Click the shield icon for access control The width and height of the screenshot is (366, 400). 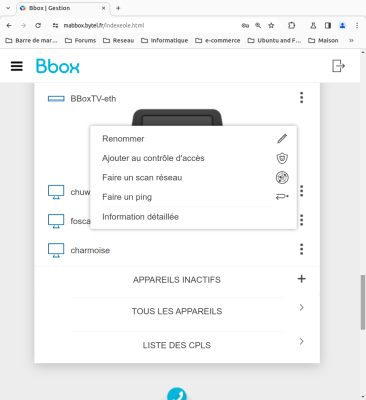click(x=282, y=158)
